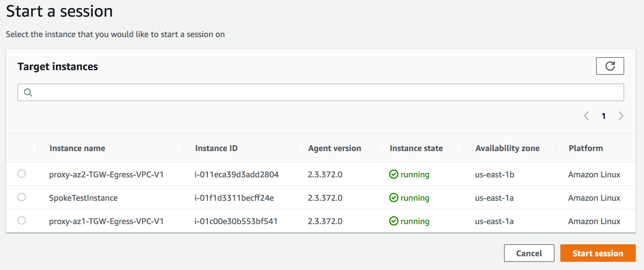Click running status icon for SpokeTestInstance
The image size is (644, 270).
click(x=393, y=198)
